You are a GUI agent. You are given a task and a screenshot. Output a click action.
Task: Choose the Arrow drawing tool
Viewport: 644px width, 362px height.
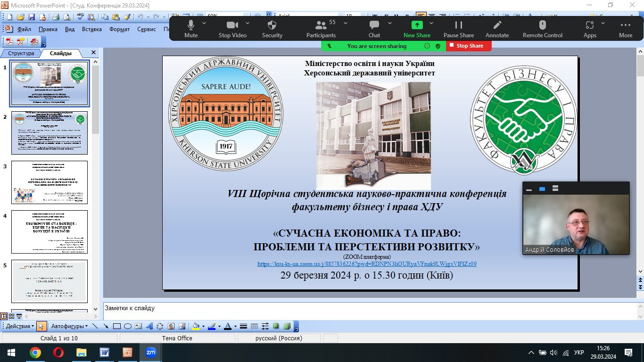point(106,326)
